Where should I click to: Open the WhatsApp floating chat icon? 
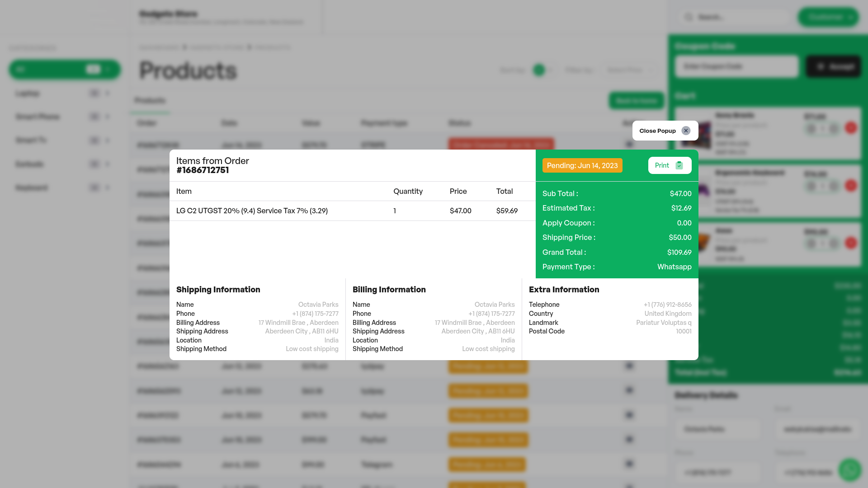click(849, 470)
